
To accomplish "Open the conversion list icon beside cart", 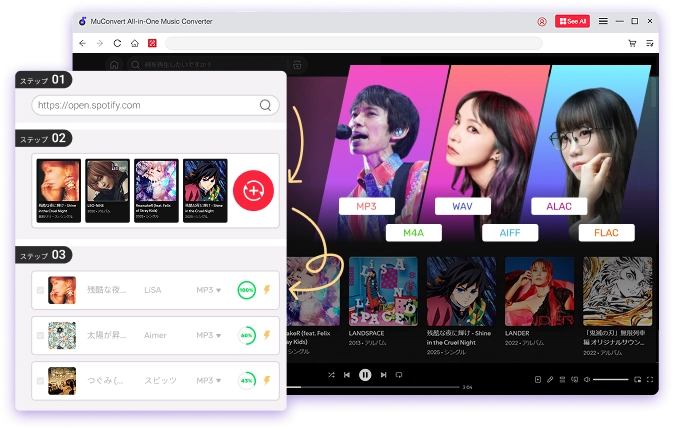I will coord(649,43).
